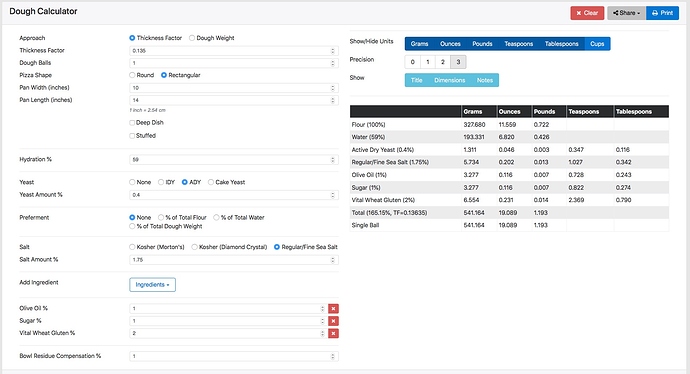Remove the Olive Oil ingredient row

(x=333, y=309)
